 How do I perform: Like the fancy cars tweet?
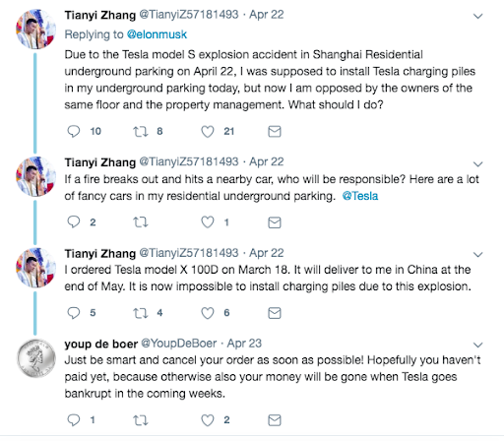pos(208,222)
